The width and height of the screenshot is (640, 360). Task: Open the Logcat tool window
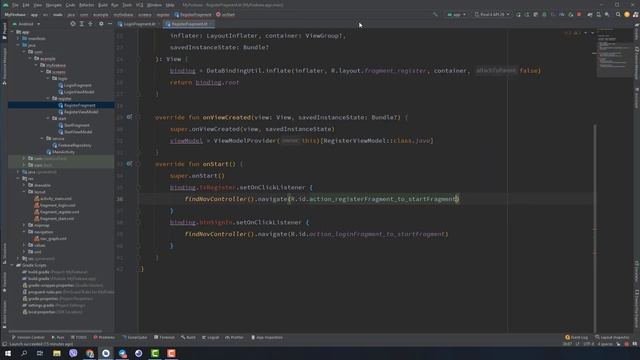[x=210, y=338]
